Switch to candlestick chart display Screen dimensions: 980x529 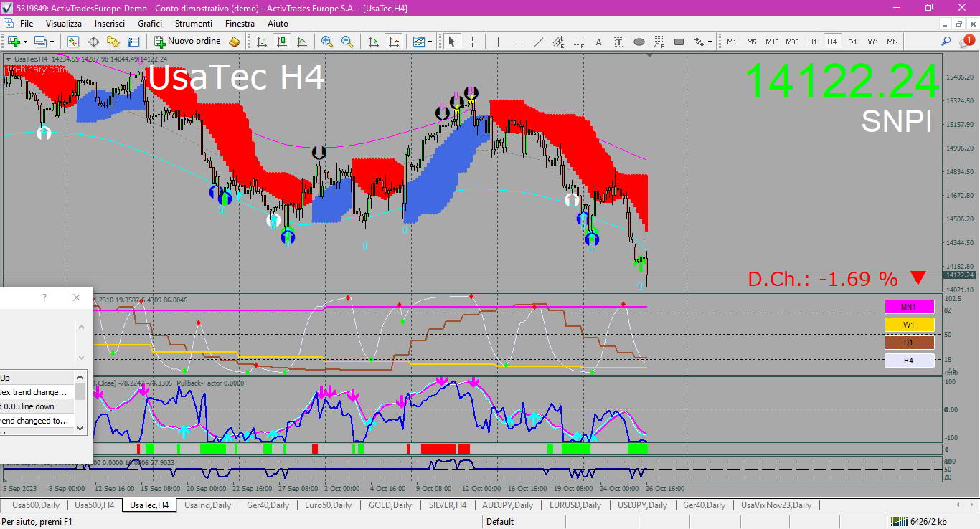click(x=282, y=42)
